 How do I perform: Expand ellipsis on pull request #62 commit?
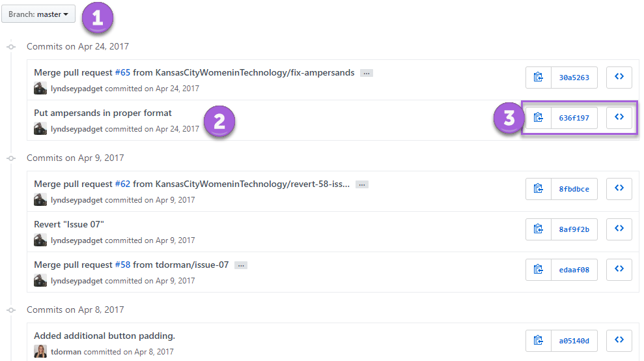tap(362, 185)
